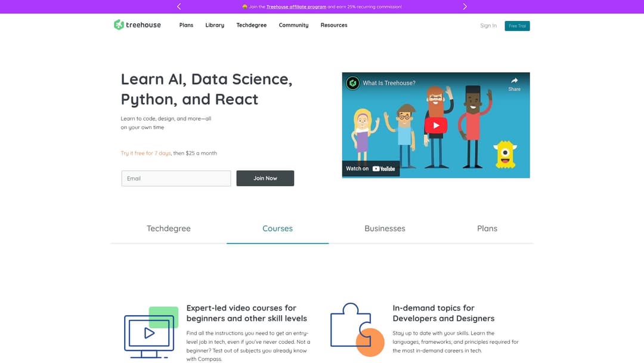Click the Treehouse logo icon
Image resolution: width=644 pixels, height=363 pixels.
(119, 24)
